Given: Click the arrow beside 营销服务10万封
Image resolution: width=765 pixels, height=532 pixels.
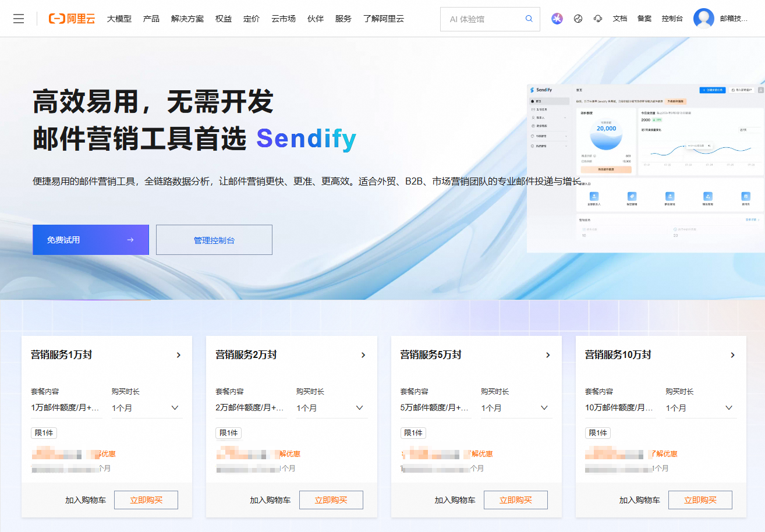Looking at the screenshot, I should point(732,355).
